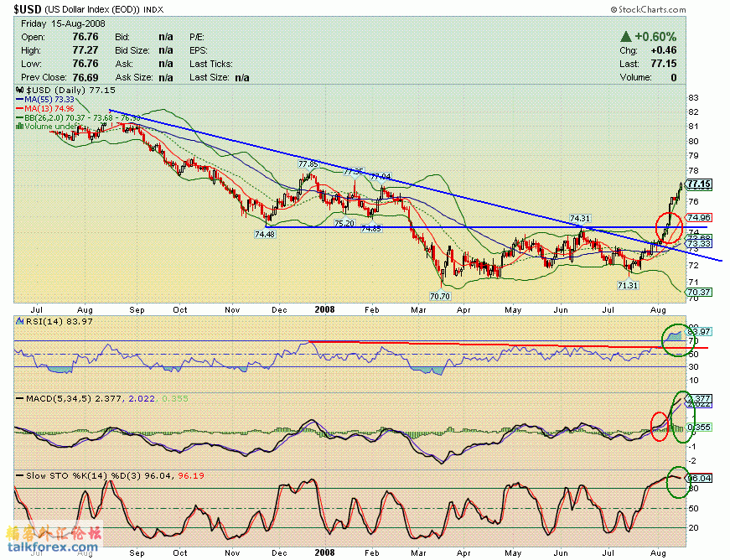730x560 pixels.
Task: Click the Prev Close value 76.69
Action: click(x=85, y=77)
